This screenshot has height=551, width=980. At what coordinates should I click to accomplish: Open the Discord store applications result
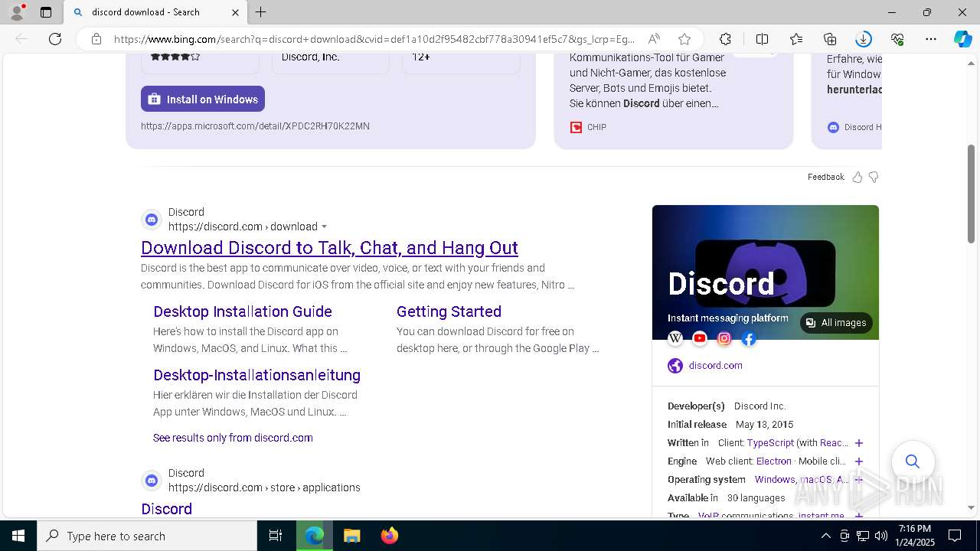pos(166,509)
